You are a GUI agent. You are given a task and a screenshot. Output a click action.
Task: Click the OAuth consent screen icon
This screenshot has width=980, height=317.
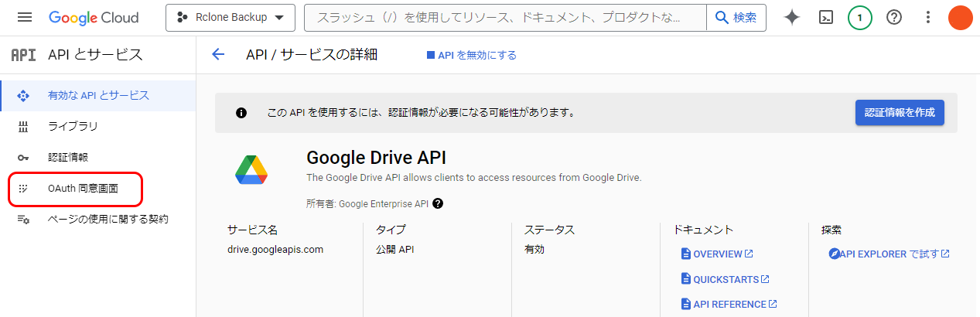click(23, 189)
